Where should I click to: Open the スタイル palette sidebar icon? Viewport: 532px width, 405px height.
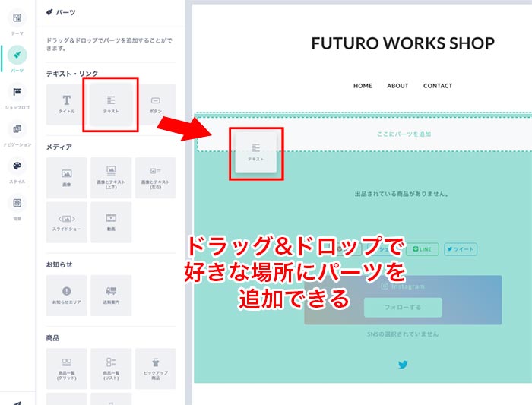[17, 169]
